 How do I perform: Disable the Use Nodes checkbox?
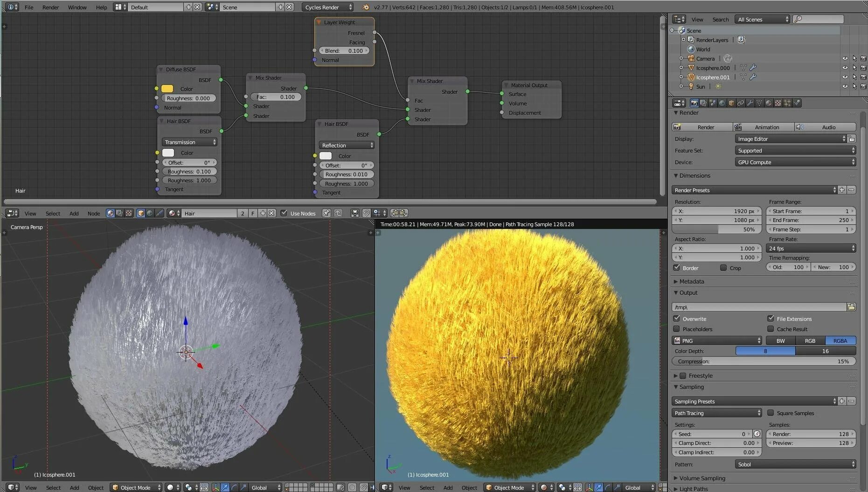coord(284,213)
